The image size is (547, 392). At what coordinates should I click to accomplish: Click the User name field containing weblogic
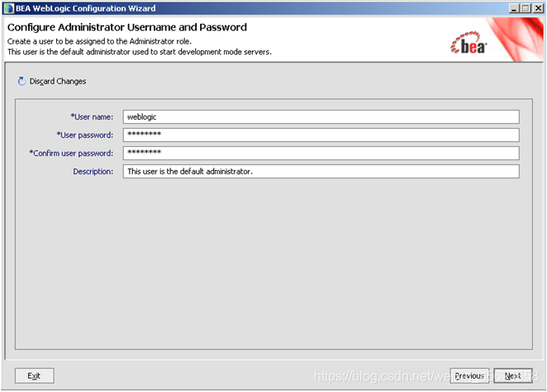pos(321,116)
